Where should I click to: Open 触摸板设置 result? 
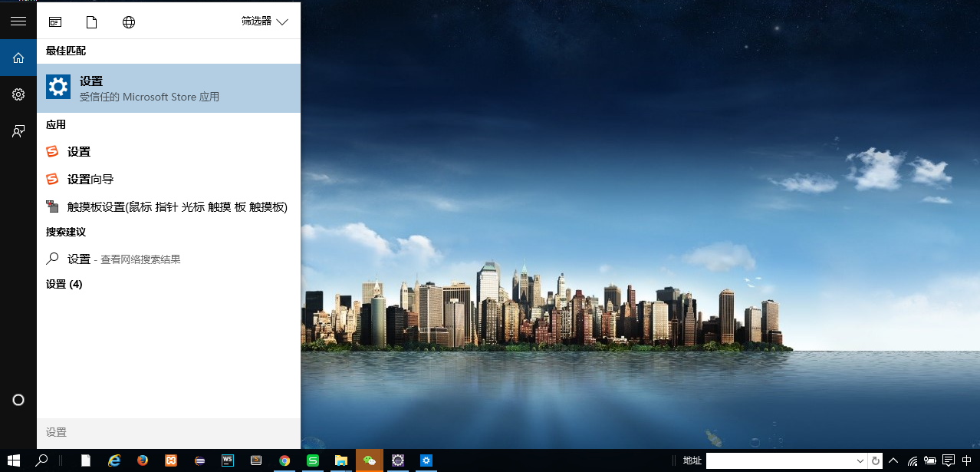point(169,207)
